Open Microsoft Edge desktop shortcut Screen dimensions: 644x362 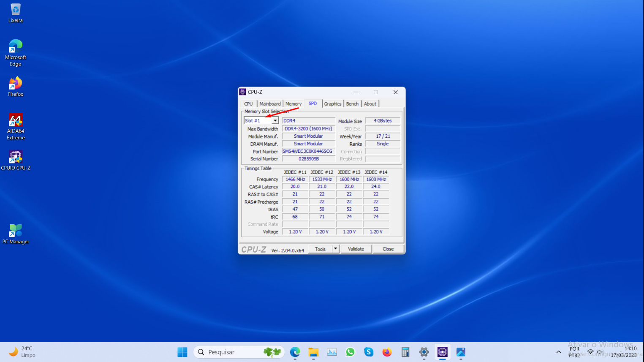pos(15,53)
